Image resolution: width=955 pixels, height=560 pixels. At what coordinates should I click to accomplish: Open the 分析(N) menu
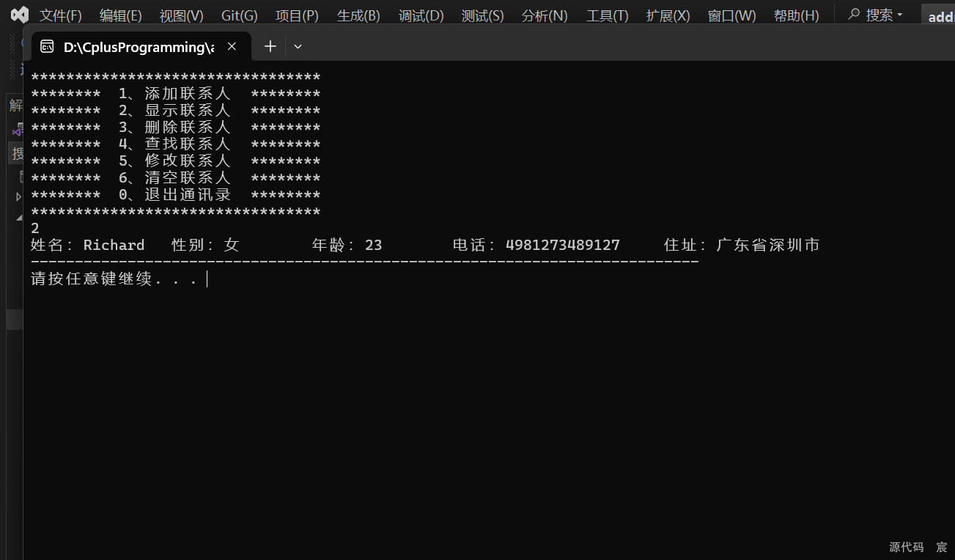click(545, 15)
